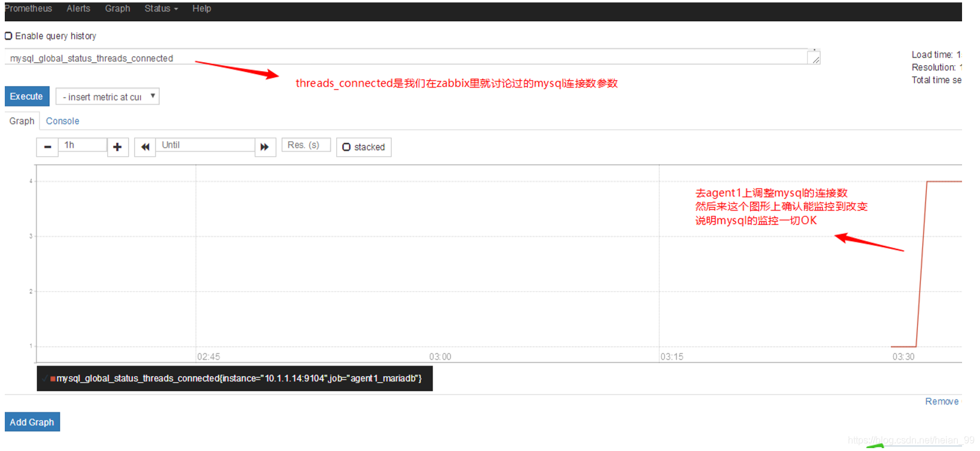
Task: Grab the query box resize handle
Action: click(815, 59)
